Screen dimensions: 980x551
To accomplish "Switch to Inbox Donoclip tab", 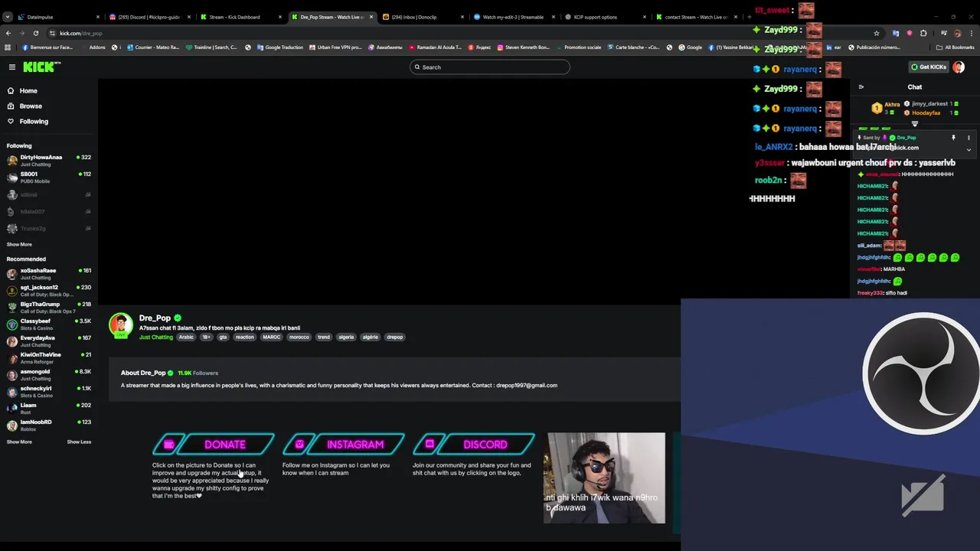I will tap(422, 17).
